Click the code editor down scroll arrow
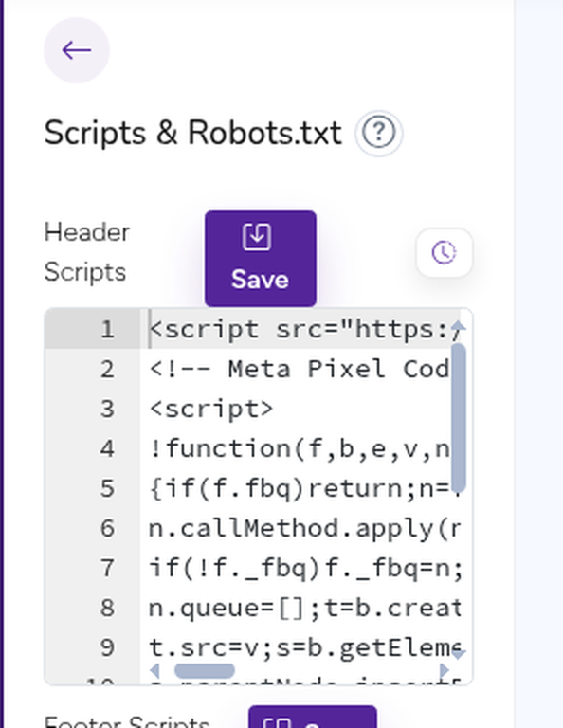The height and width of the screenshot is (728, 563). (x=459, y=654)
